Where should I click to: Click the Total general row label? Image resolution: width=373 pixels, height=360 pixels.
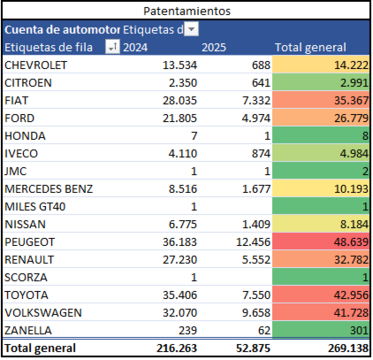[x=40, y=348]
